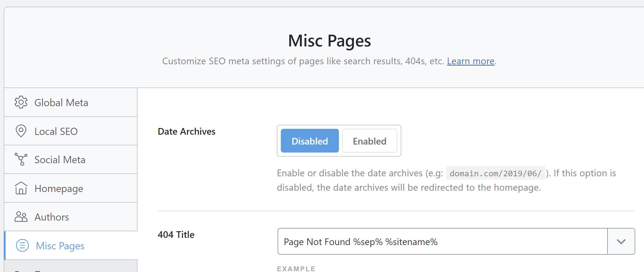Open Global Meta settings via sidebar icon

point(21,102)
